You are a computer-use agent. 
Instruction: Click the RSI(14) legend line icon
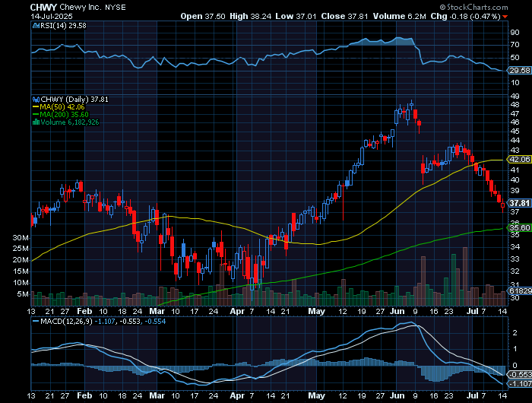[36, 26]
